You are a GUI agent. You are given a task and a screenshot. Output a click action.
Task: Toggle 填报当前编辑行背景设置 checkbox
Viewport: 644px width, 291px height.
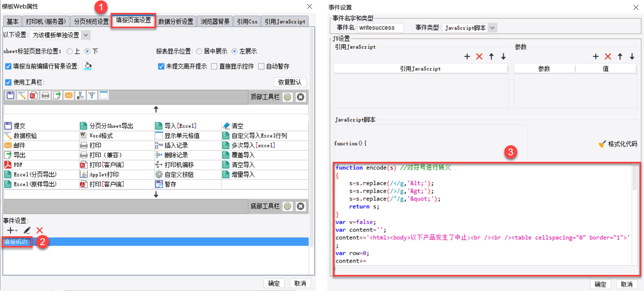8,66
